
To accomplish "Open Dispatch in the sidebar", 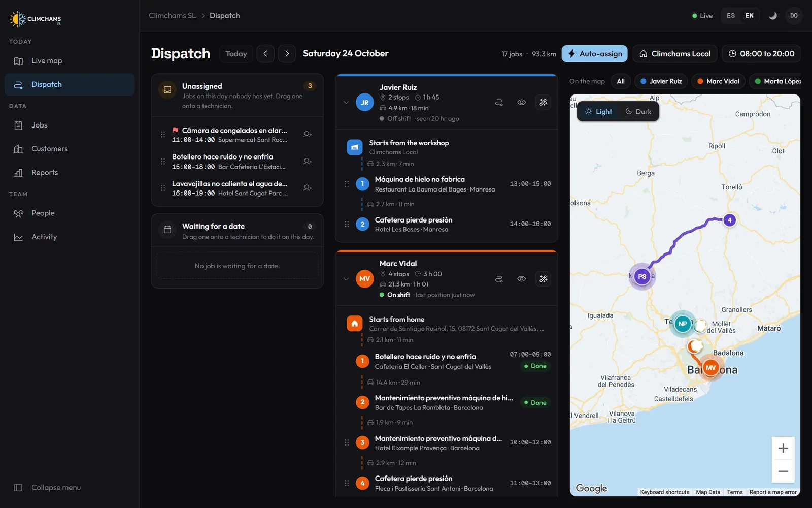I will (x=70, y=85).
